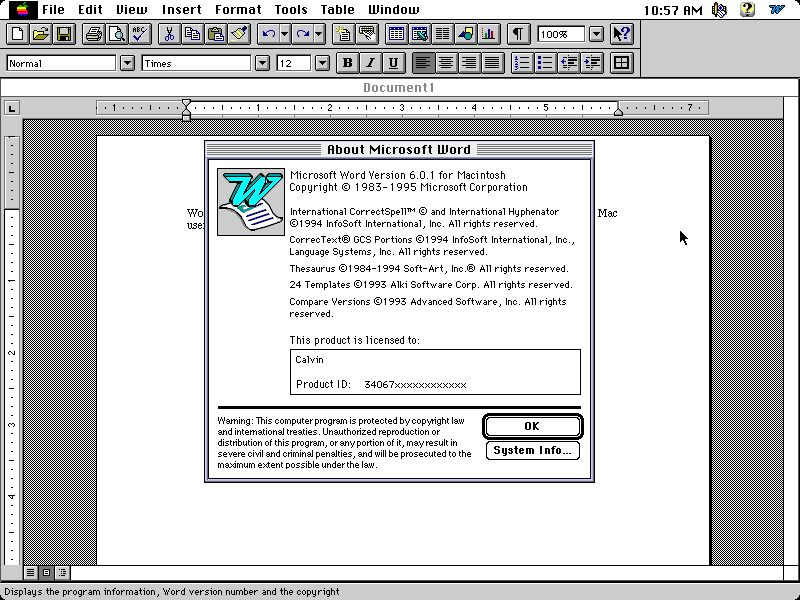This screenshot has height=600, width=800.
Task: Click the New document icon
Action: tap(17, 34)
